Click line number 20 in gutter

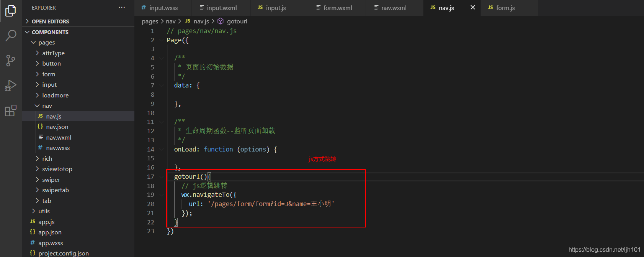click(x=151, y=204)
